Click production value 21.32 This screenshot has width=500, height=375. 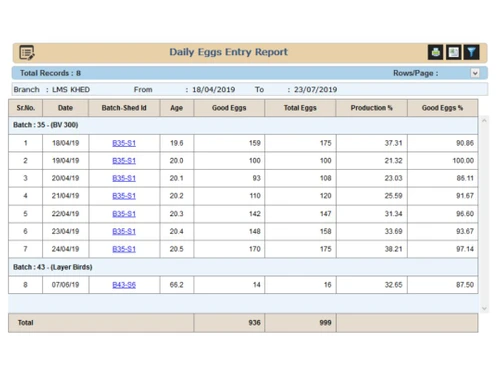(393, 161)
